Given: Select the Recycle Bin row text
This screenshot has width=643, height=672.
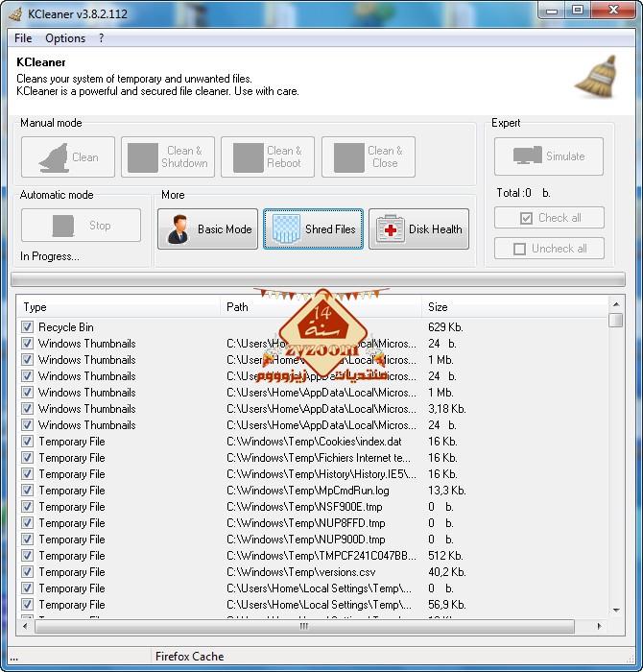Looking at the screenshot, I should point(66,327).
